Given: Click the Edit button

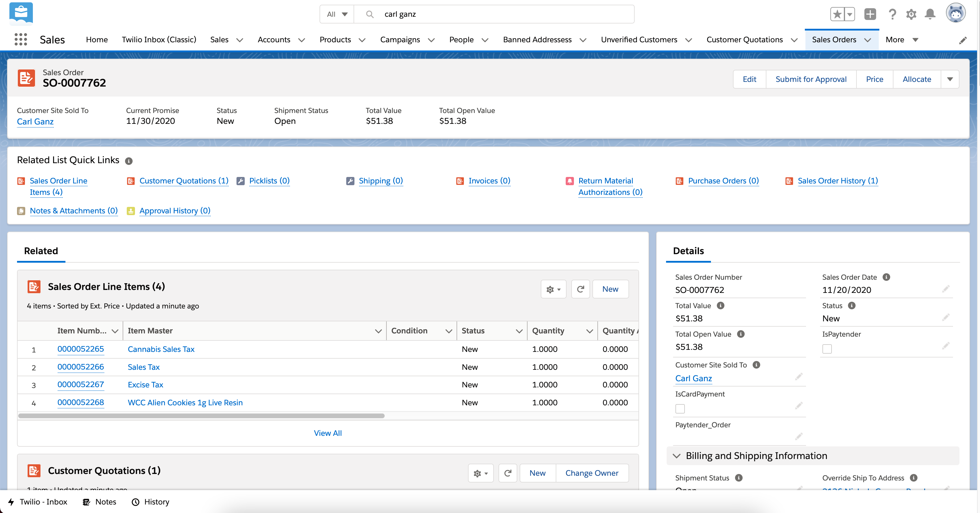Looking at the screenshot, I should tap(749, 80).
